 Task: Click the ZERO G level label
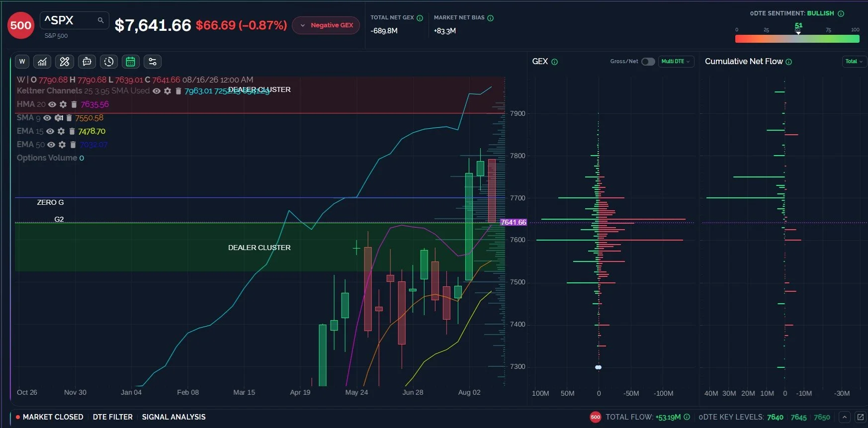click(x=50, y=202)
